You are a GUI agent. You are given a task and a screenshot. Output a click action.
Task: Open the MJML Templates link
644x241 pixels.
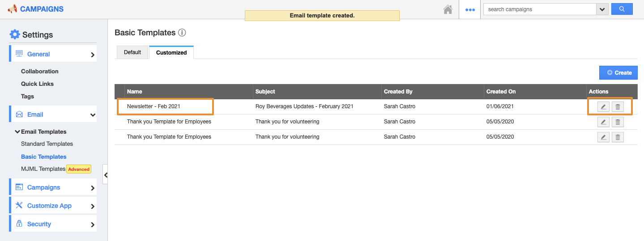[x=43, y=169]
